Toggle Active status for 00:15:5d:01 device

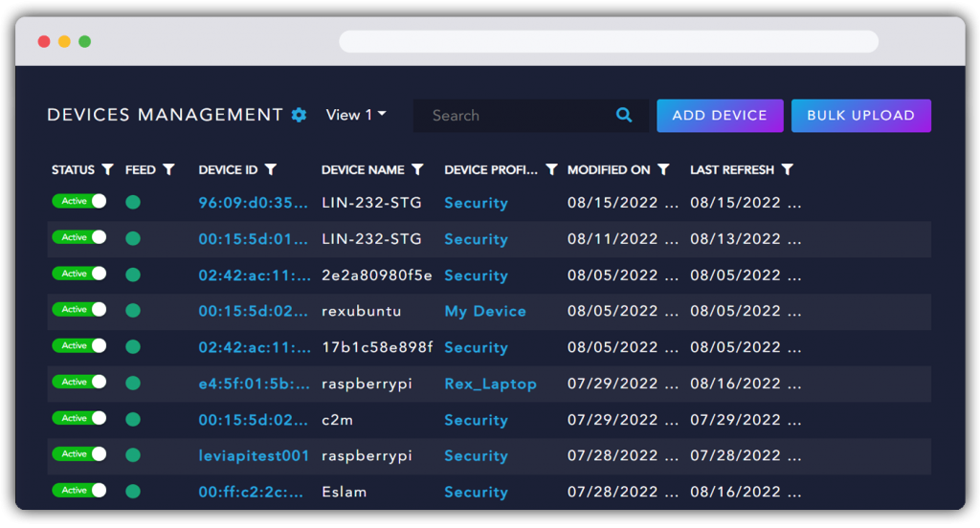79,237
